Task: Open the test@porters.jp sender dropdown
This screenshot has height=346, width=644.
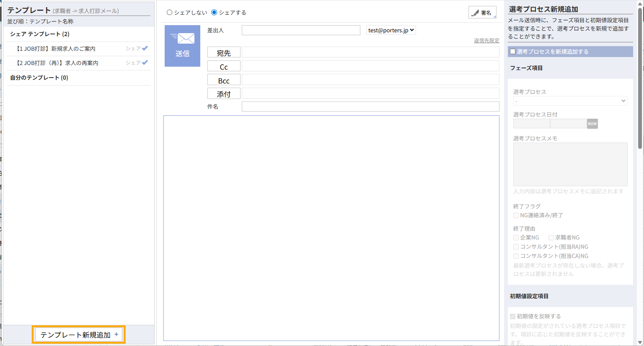Action: 391,30
